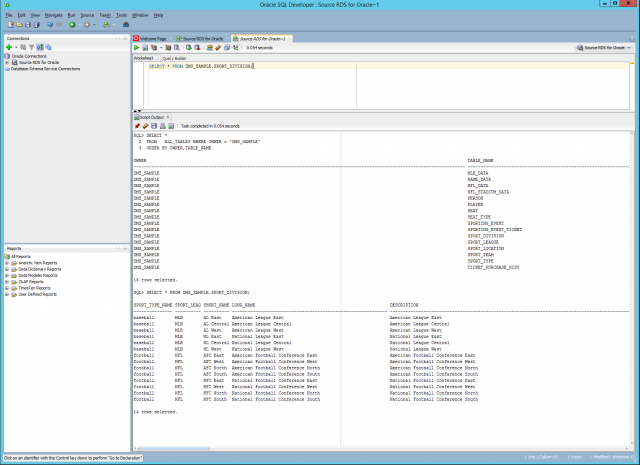
Task: Click the funnel filter icon in Connections panel
Action: (31, 47)
